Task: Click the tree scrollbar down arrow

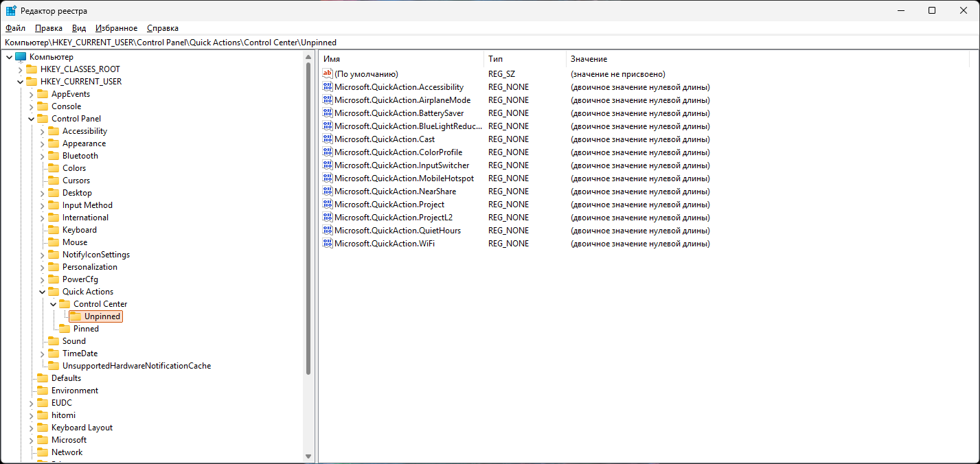Action: pos(308,456)
